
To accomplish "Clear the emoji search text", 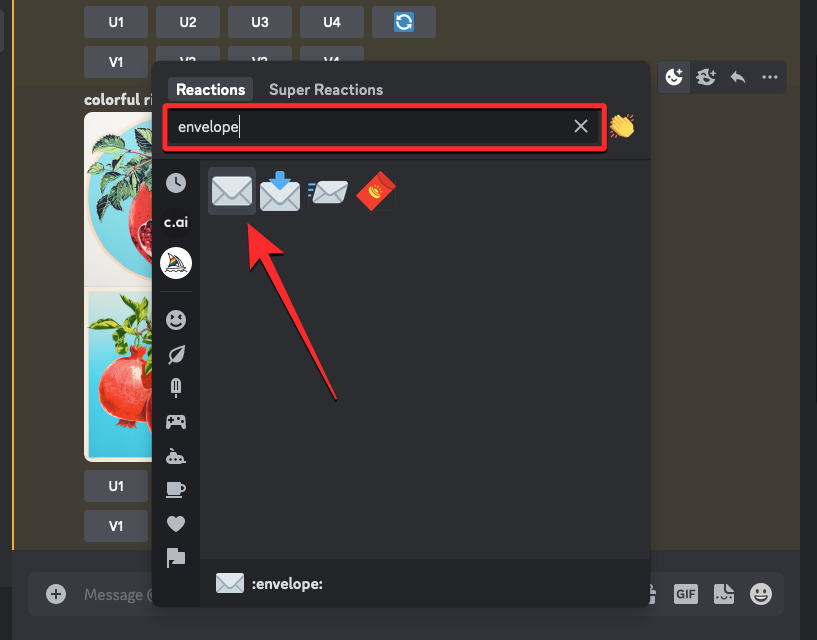I will coord(581,126).
